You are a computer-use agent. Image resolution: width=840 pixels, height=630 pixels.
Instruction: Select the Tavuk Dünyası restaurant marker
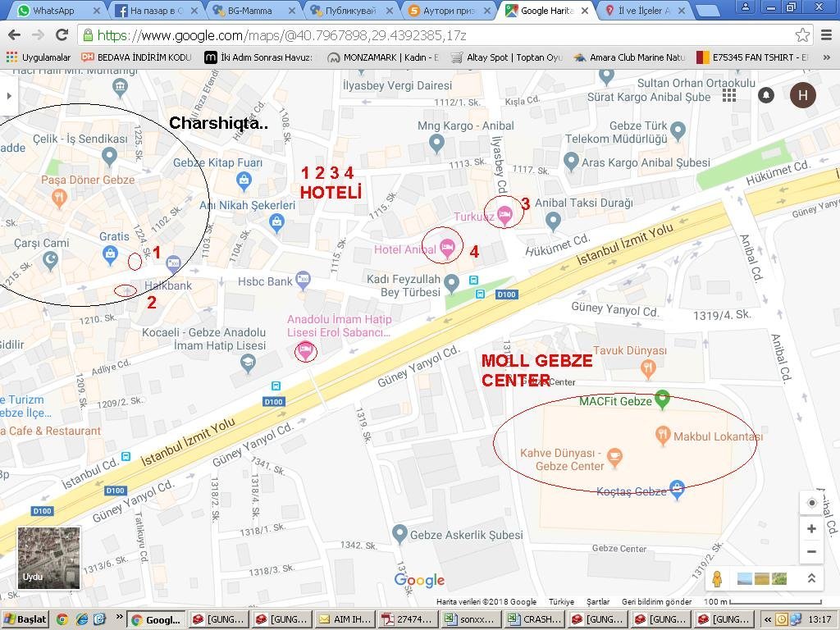pos(648,368)
